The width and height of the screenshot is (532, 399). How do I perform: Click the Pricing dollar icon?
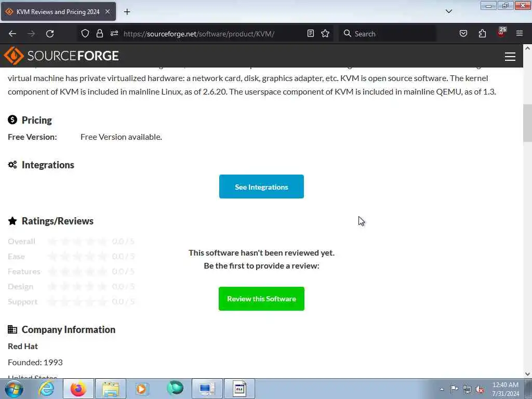coord(12,120)
